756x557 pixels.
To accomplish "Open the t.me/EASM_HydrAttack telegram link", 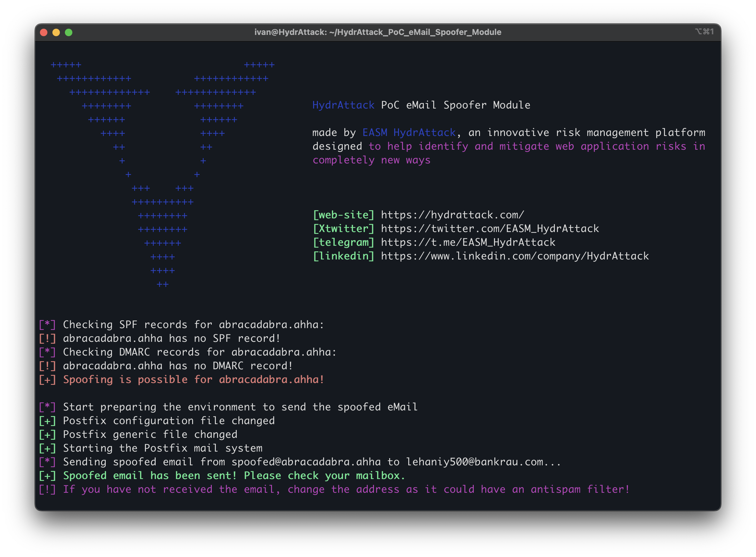I will coord(468,242).
